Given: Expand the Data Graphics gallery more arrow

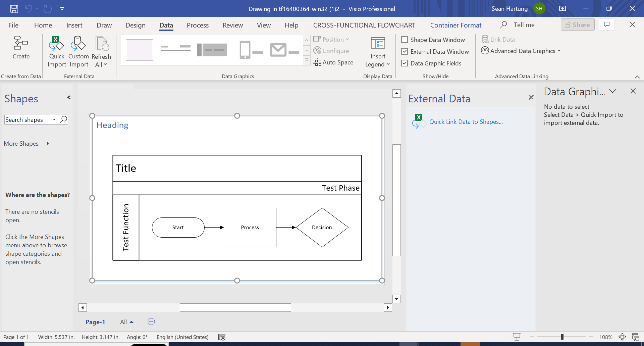Looking at the screenshot, I should click(x=307, y=60).
